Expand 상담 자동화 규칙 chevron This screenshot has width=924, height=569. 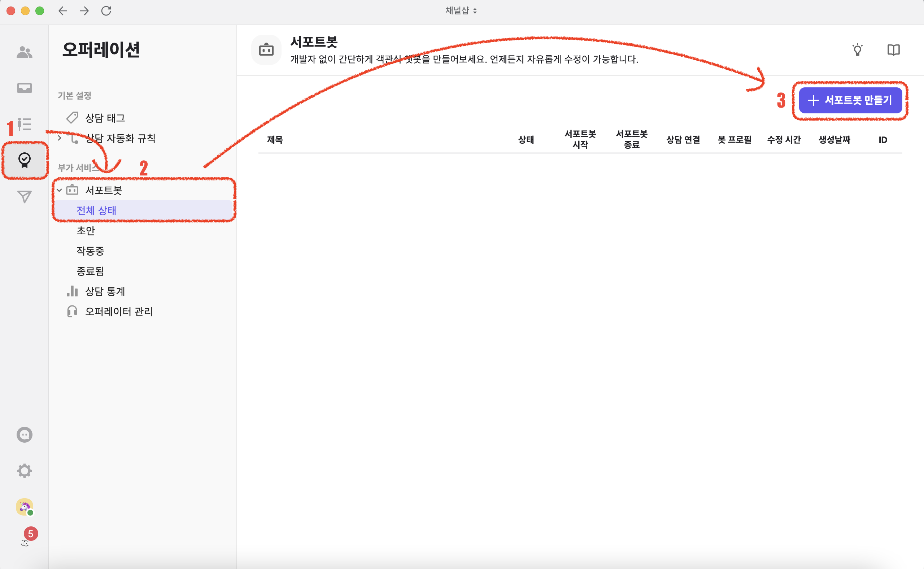(60, 138)
